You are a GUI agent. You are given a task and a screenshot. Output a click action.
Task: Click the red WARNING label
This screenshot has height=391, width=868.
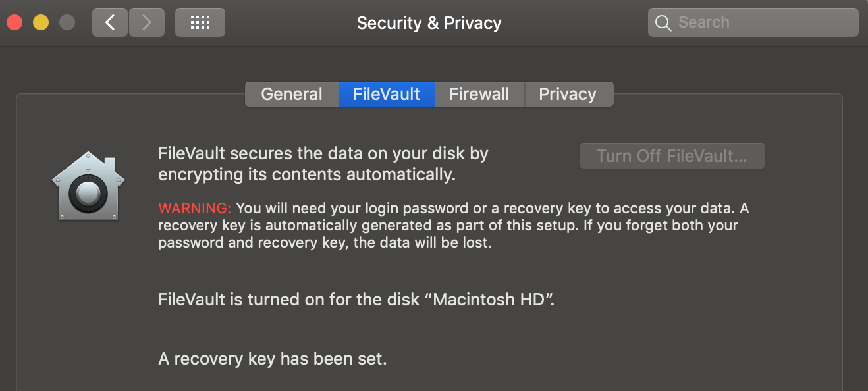[x=195, y=209]
